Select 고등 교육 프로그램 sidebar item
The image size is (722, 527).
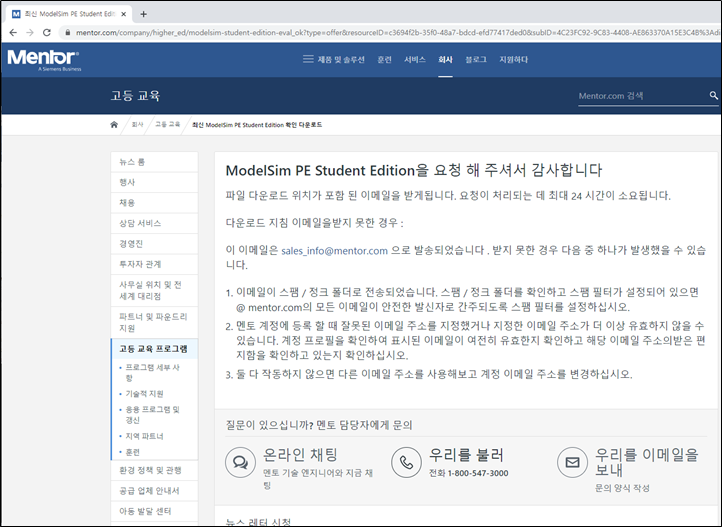coord(154,349)
